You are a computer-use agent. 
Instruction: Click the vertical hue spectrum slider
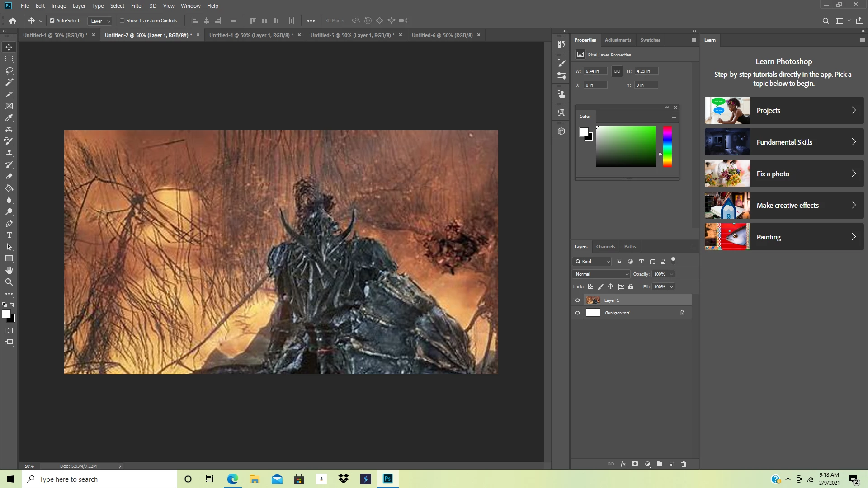tap(667, 147)
